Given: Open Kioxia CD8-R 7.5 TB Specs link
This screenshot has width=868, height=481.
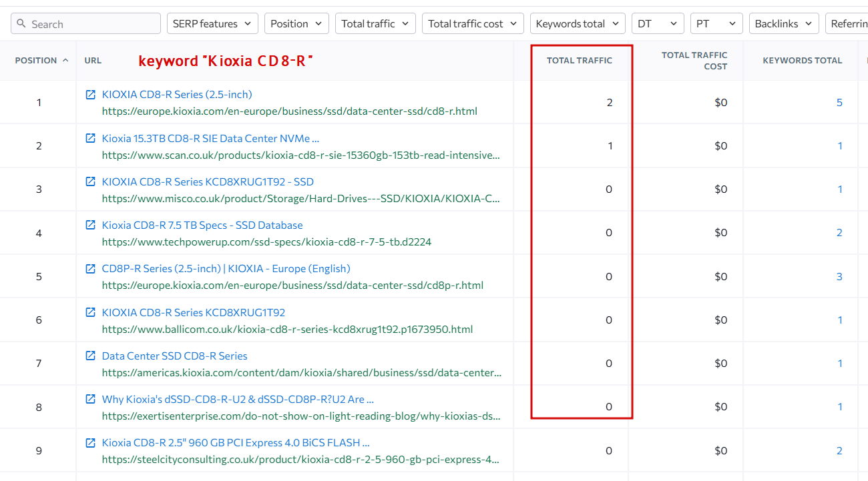Looking at the screenshot, I should pos(202,225).
